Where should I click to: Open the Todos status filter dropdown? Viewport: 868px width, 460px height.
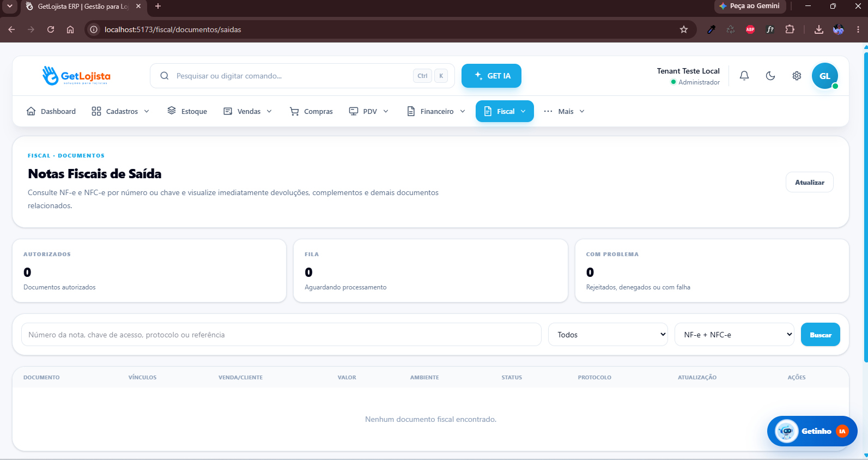click(x=609, y=335)
